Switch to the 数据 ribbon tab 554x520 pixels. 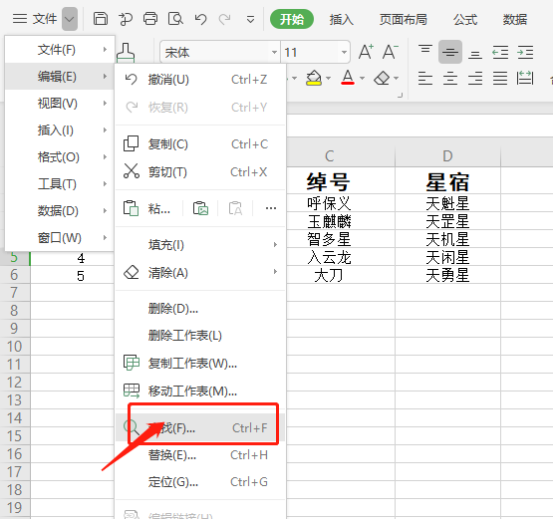tap(515, 19)
